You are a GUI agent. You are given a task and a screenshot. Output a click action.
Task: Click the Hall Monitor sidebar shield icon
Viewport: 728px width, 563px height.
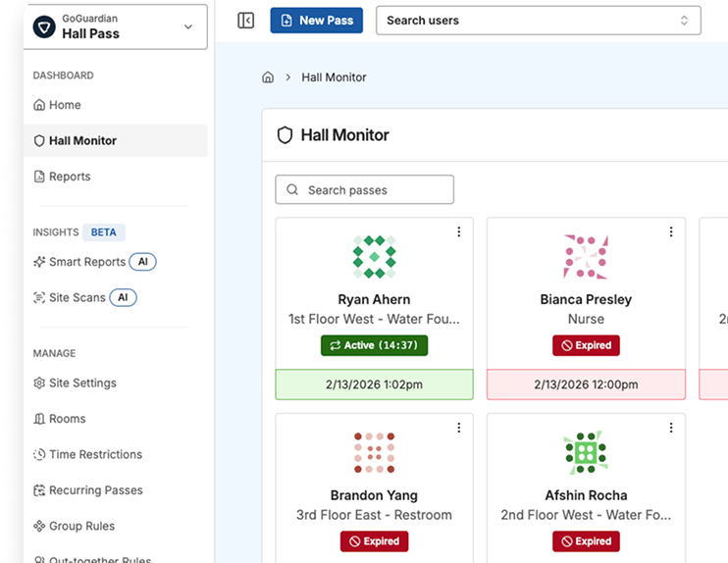coord(39,140)
